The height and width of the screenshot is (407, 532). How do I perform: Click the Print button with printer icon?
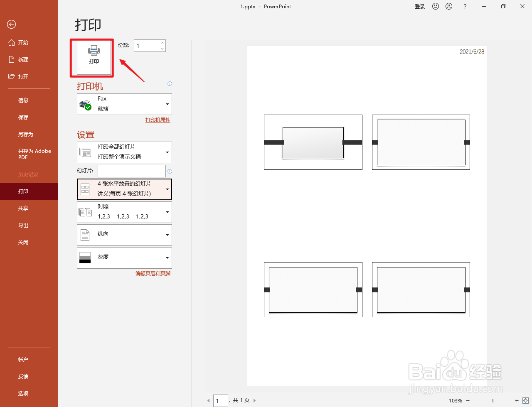94,57
